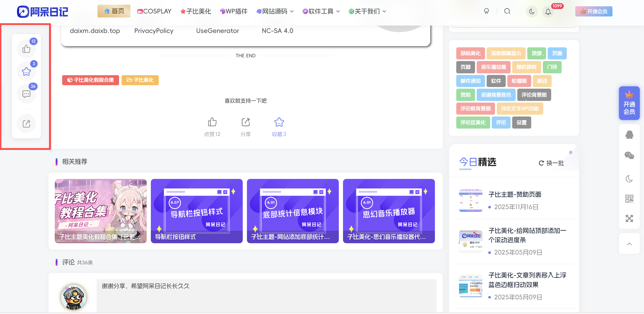Screen dimensions: 644x314
Task: Expand the 软件工具 dropdown menu
Action: coord(321,11)
